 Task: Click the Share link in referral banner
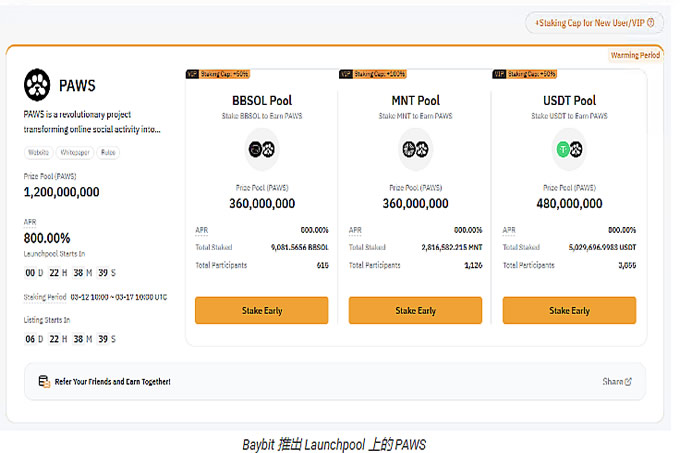pyautogui.click(x=617, y=381)
